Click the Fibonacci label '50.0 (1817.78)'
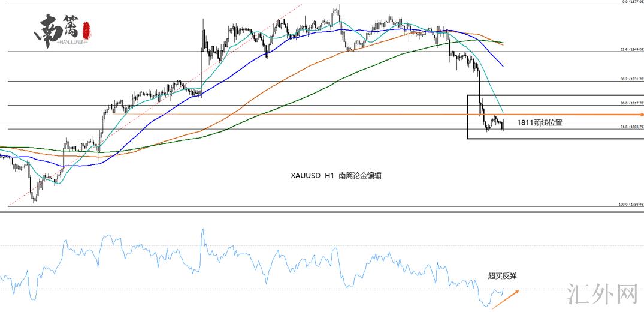Screen dimensions: 644x312 632,103
